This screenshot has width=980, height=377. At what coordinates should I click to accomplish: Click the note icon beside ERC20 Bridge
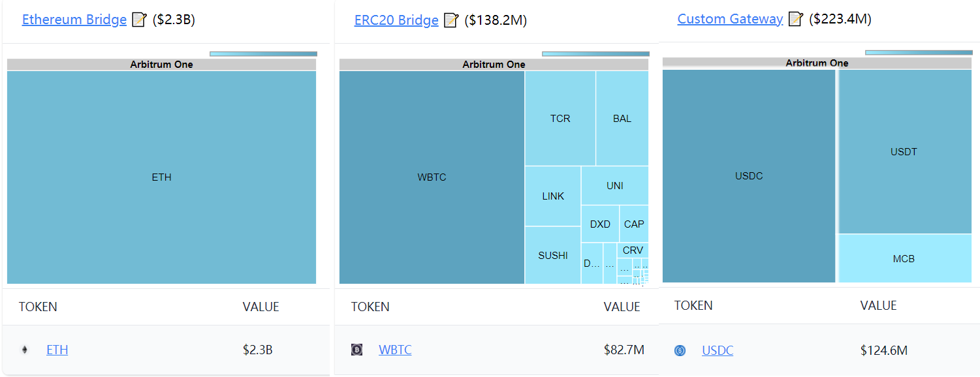pyautogui.click(x=451, y=20)
